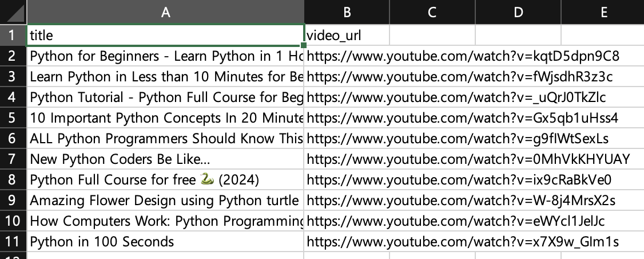Screen dimensions: 644x259
Task: Select column B header
Action: click(347, 12)
